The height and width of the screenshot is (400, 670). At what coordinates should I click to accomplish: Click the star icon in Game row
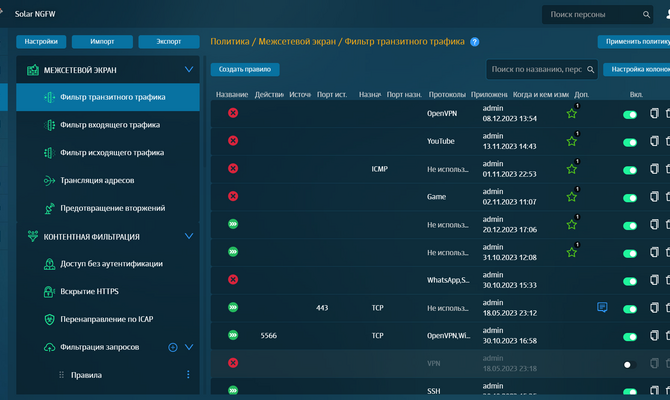[572, 197]
